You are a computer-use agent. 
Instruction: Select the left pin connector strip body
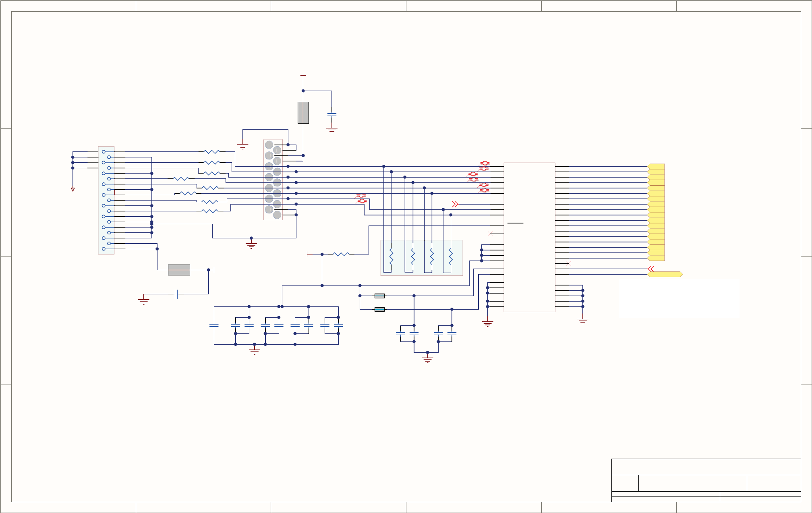[106, 200]
